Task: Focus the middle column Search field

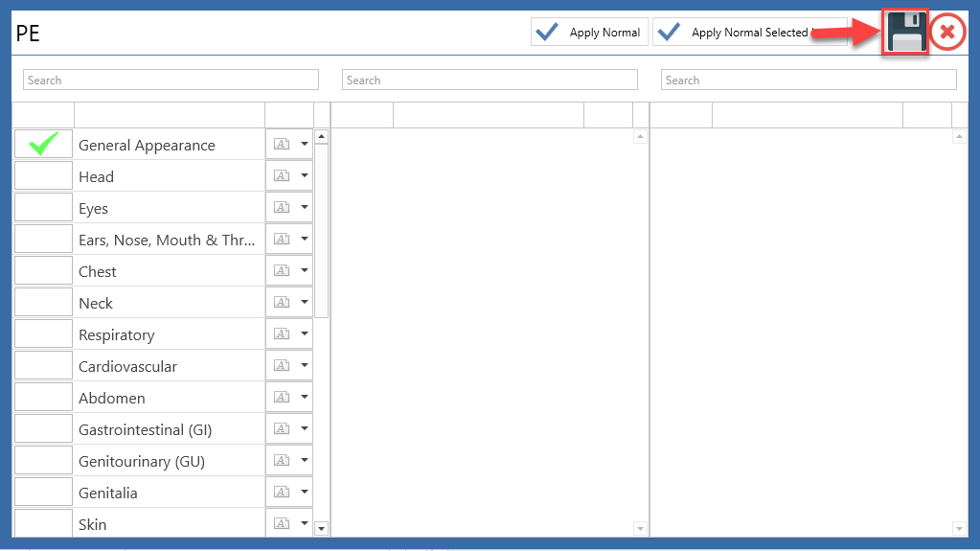Action: pos(490,80)
